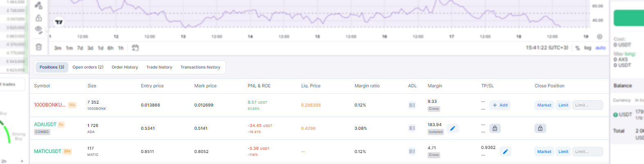Select the 1d chart time range

101,48
